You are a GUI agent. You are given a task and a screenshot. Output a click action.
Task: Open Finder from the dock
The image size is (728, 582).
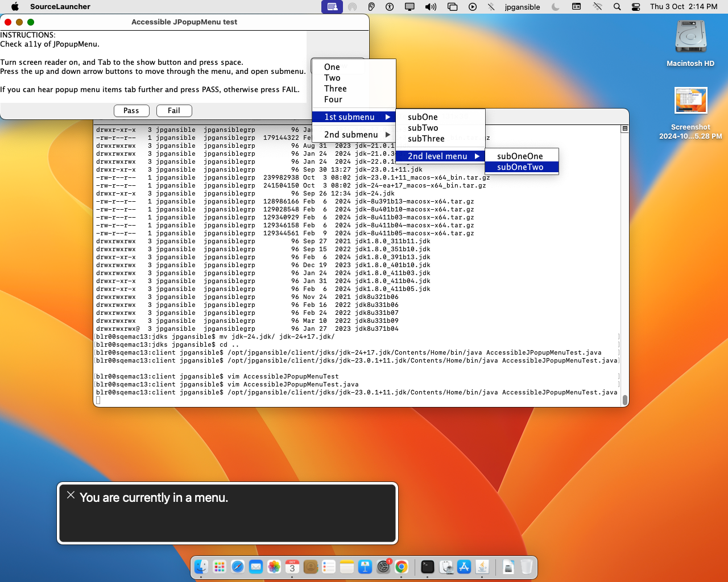[201, 567]
